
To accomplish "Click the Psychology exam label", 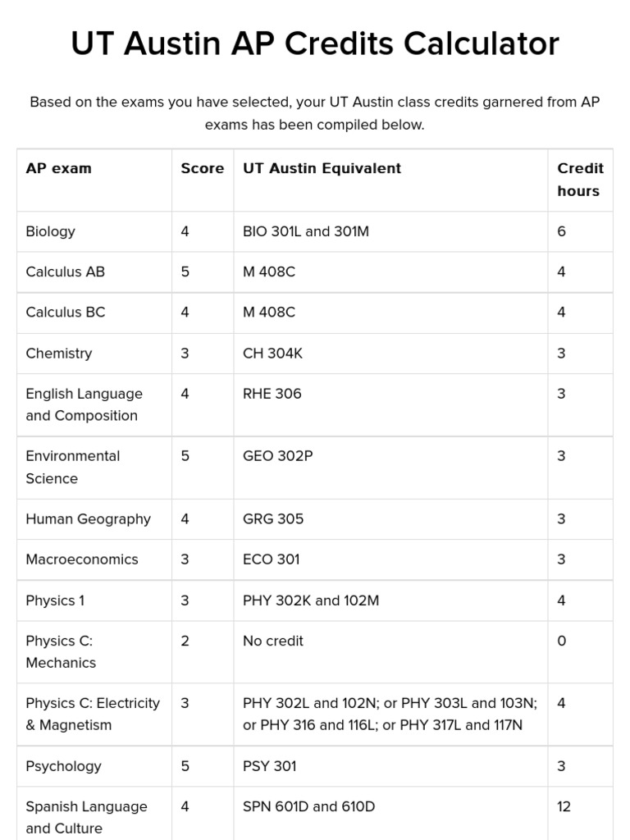I will tap(63, 766).
